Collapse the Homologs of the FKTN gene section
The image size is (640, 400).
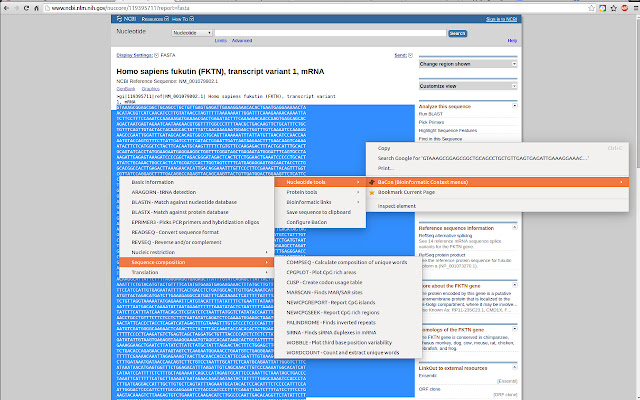515,329
